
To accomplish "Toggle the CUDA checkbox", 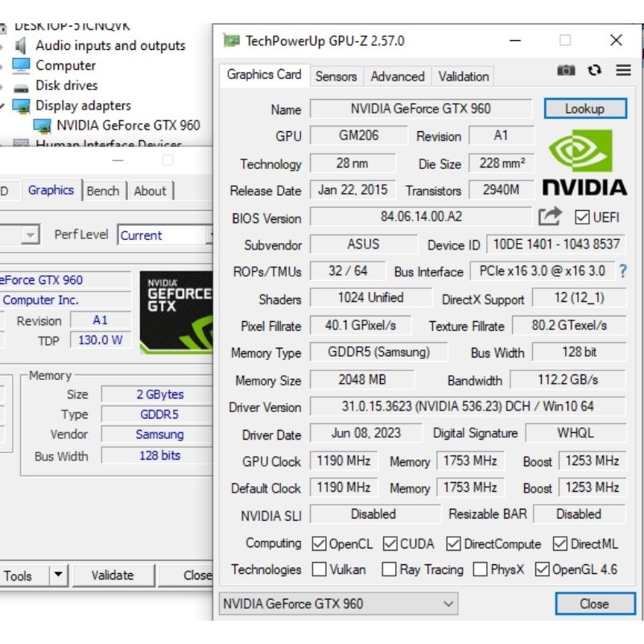I will tap(390, 544).
